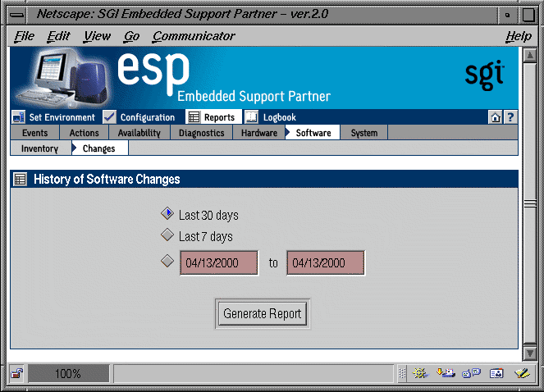Image resolution: width=544 pixels, height=392 pixels.
Task: Click the Reports table icon
Action: 194,117
